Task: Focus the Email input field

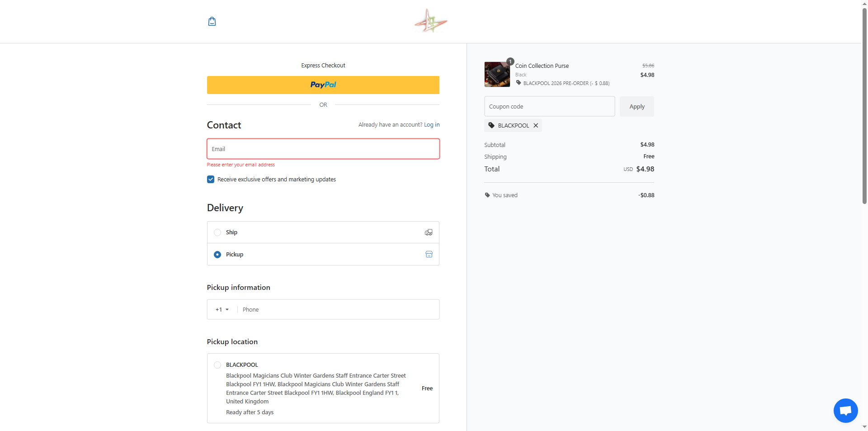Action: pyautogui.click(x=323, y=149)
